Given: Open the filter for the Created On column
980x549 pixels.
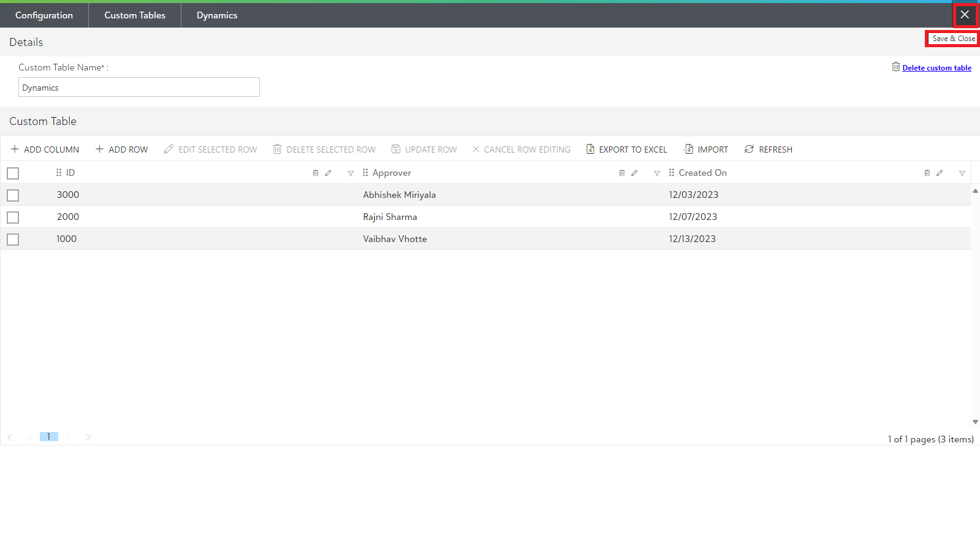Looking at the screenshot, I should [x=962, y=173].
